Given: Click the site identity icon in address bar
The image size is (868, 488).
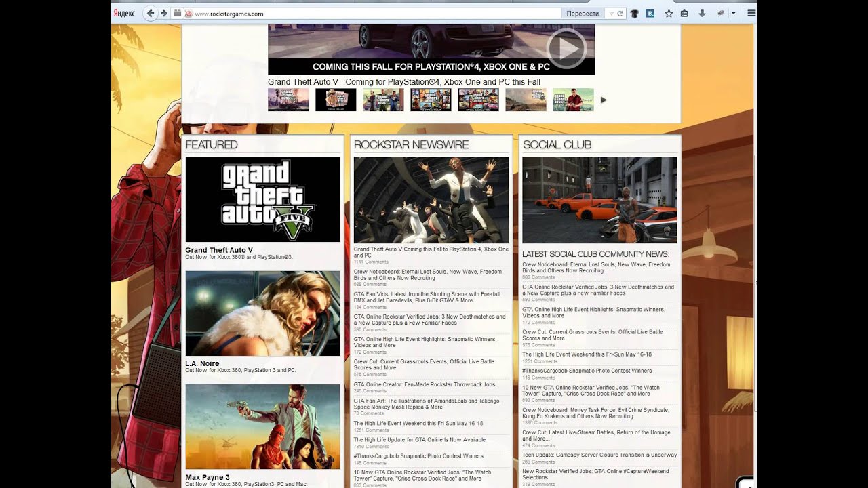Looking at the screenshot, I should coord(189,13).
